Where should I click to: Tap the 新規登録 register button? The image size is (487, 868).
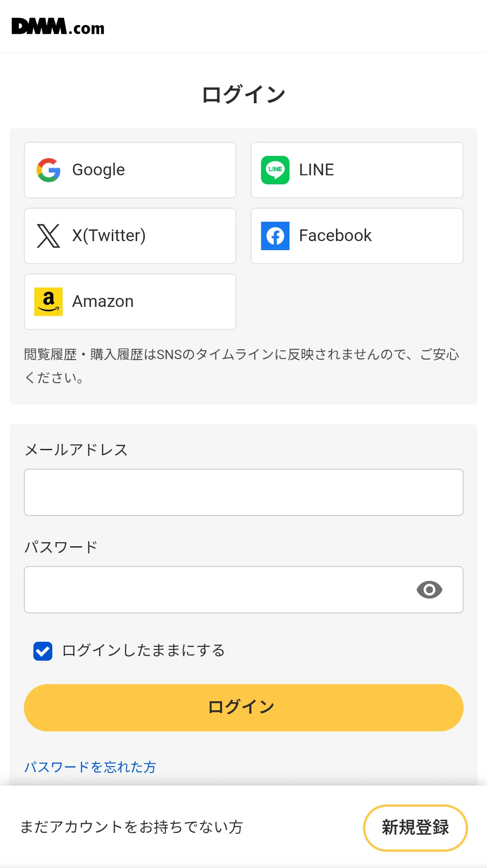click(415, 827)
